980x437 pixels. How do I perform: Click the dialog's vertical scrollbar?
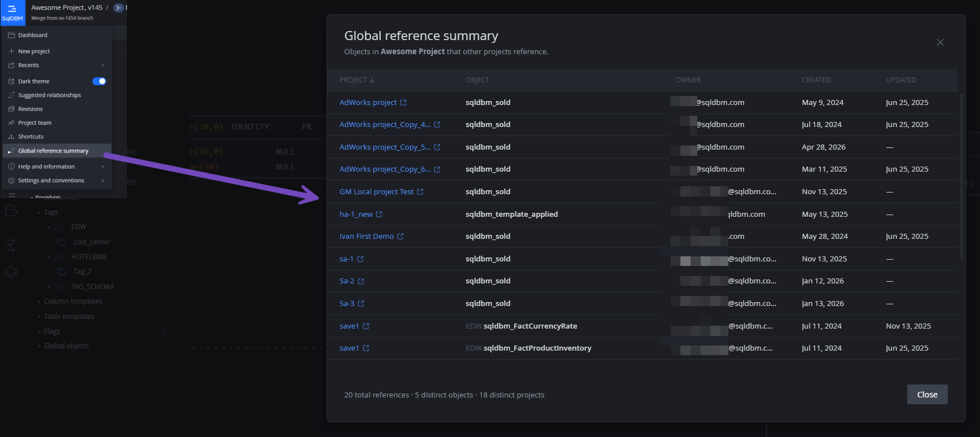pyautogui.click(x=961, y=176)
